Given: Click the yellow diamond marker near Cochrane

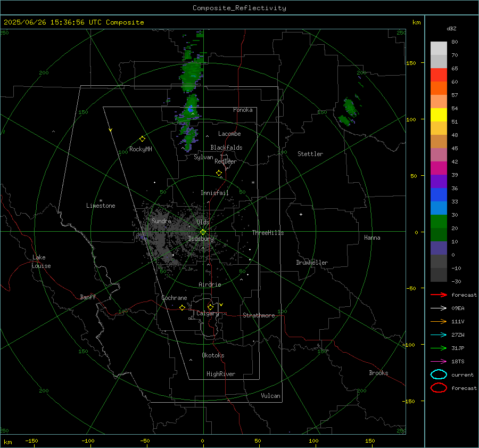Looking at the screenshot, I should (x=182, y=307).
